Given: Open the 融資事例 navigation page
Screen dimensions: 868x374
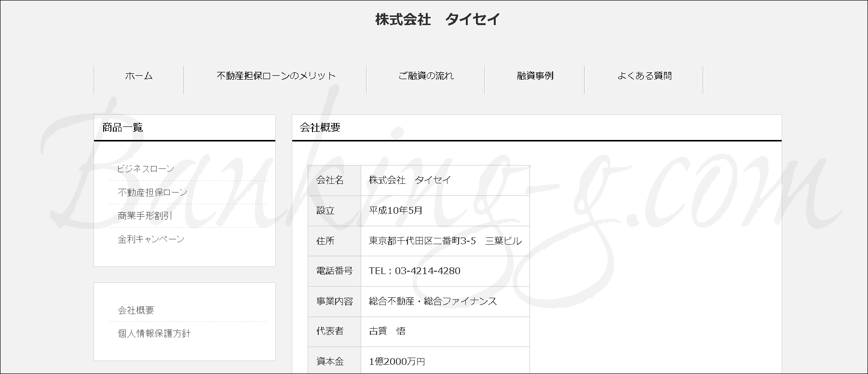Looking at the screenshot, I should 535,76.
